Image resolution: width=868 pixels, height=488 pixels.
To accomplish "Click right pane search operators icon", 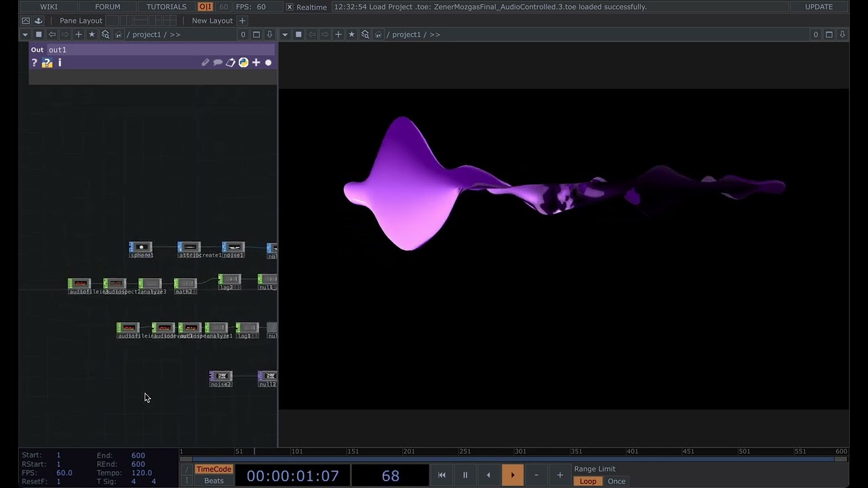I will 365,35.
